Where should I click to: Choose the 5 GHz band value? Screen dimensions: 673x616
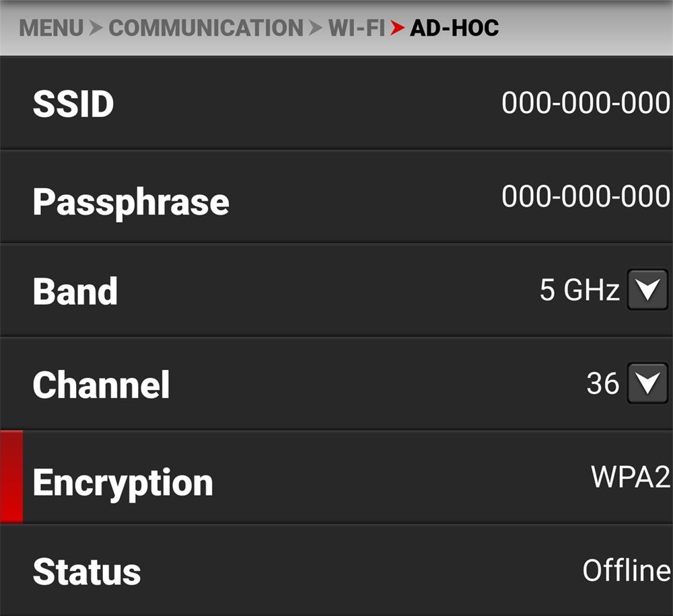pos(579,291)
